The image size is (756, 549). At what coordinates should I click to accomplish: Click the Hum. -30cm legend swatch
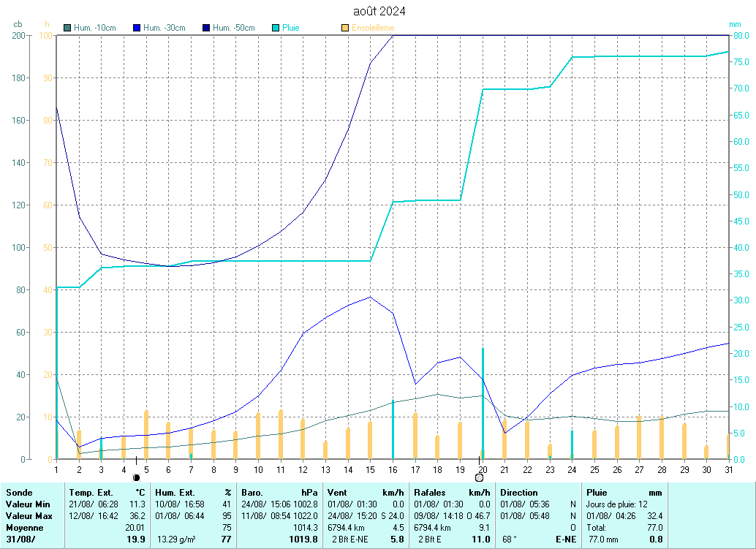137,28
